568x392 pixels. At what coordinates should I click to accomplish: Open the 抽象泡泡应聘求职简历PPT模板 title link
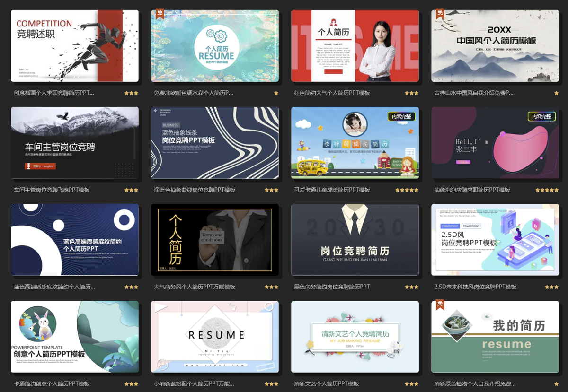[472, 190]
